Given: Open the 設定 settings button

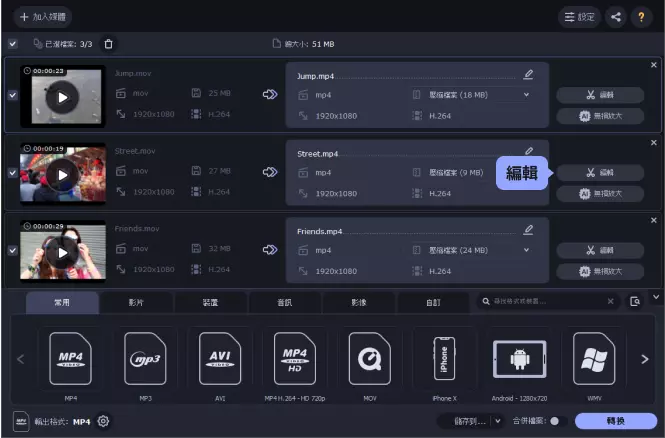Looking at the screenshot, I should coord(579,17).
